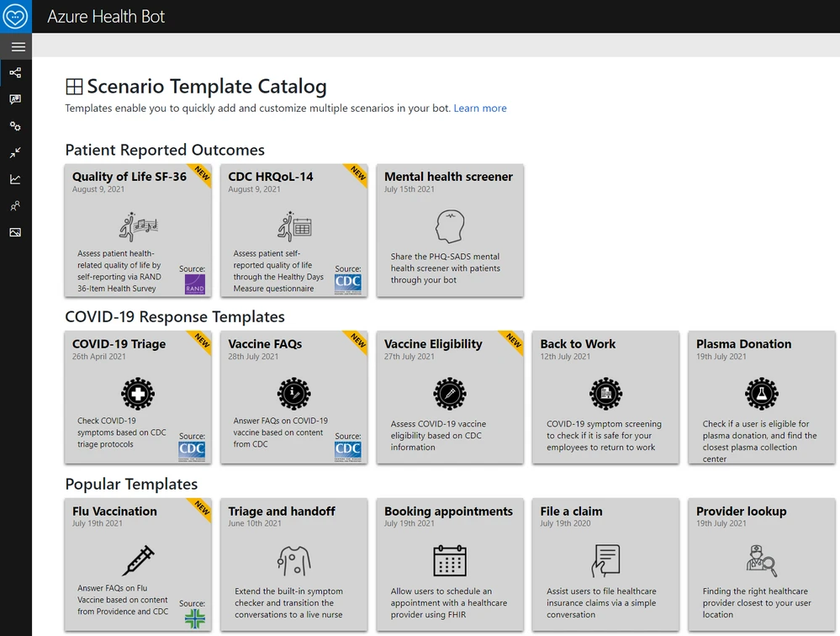Follow the Learn more link

click(x=479, y=108)
